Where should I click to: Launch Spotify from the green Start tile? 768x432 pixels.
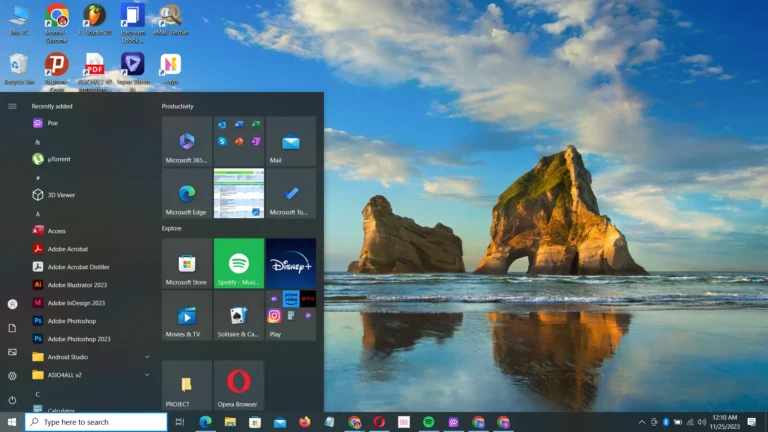[x=239, y=264]
